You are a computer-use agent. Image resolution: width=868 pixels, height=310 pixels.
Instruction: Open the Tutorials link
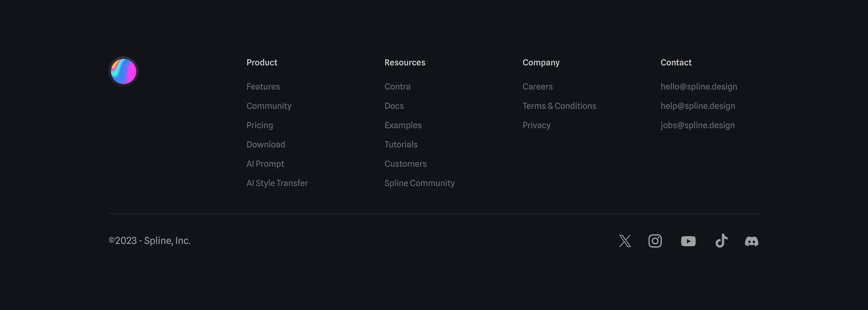pyautogui.click(x=401, y=144)
